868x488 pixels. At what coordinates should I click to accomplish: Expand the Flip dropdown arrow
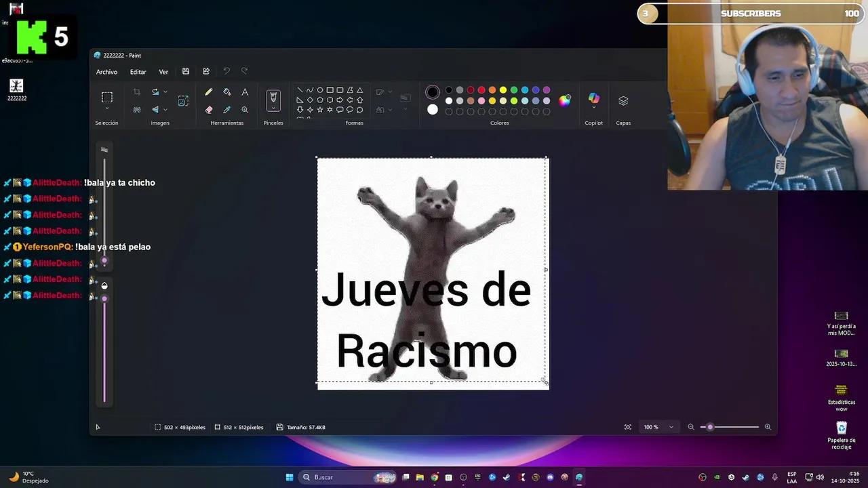point(165,110)
